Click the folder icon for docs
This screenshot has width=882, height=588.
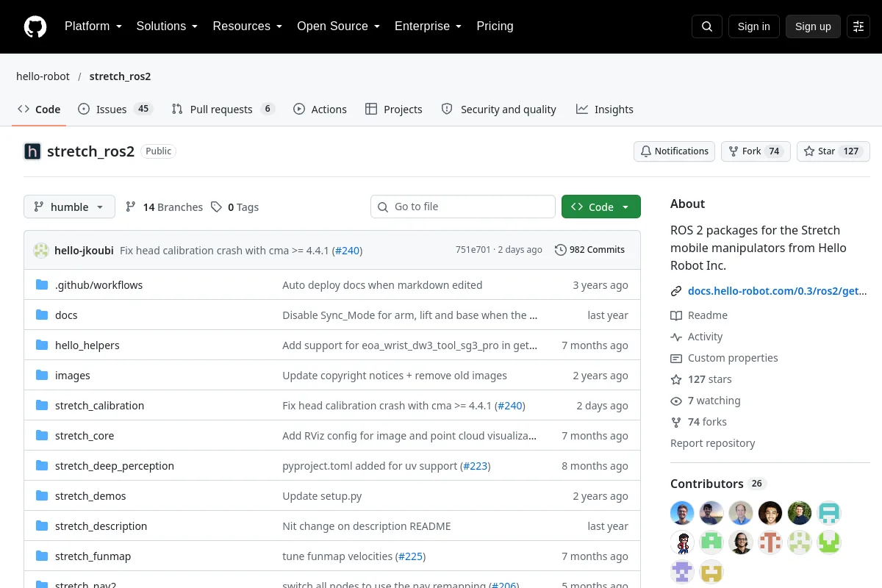pyautogui.click(x=42, y=315)
